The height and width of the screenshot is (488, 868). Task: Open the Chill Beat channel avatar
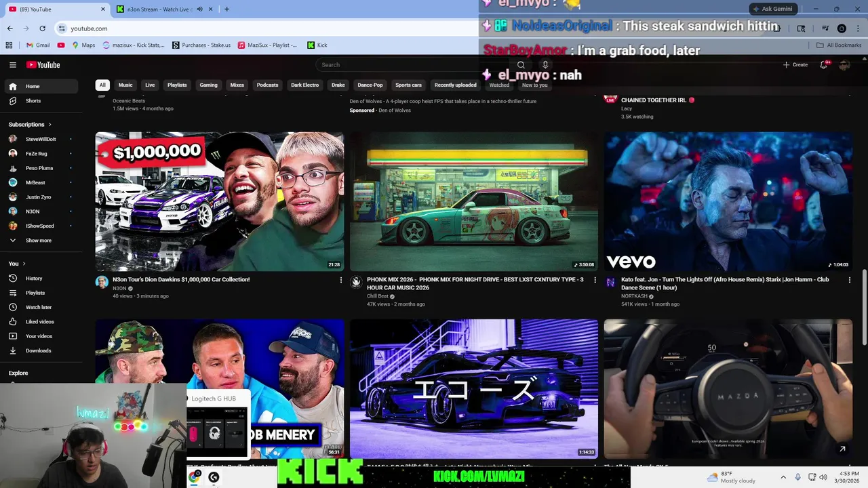click(x=356, y=283)
